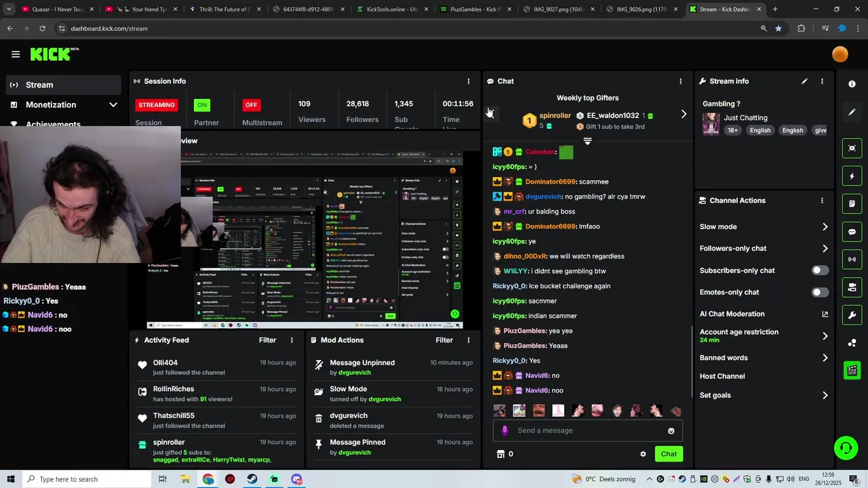Open the Kicks shop icon below chat
This screenshot has height=488, width=868.
(500, 454)
